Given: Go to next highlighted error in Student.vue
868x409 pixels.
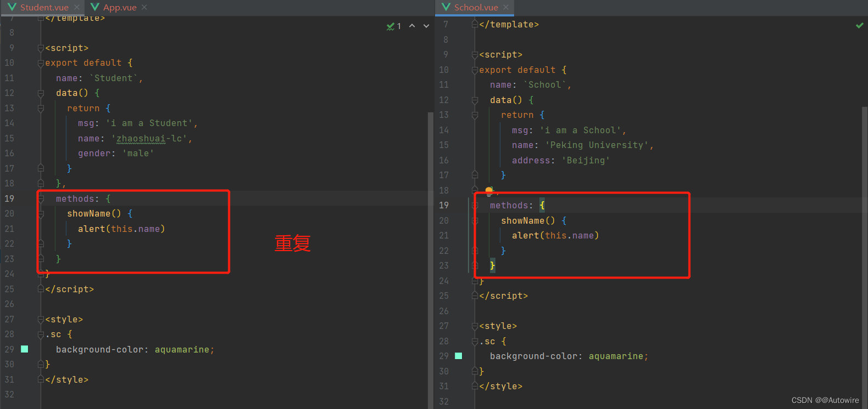Looking at the screenshot, I should point(426,26).
